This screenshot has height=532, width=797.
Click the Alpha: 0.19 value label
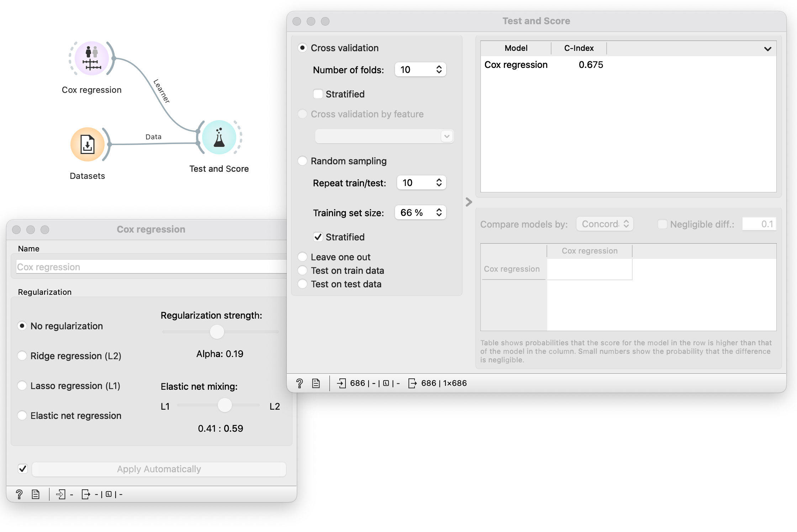tap(220, 354)
